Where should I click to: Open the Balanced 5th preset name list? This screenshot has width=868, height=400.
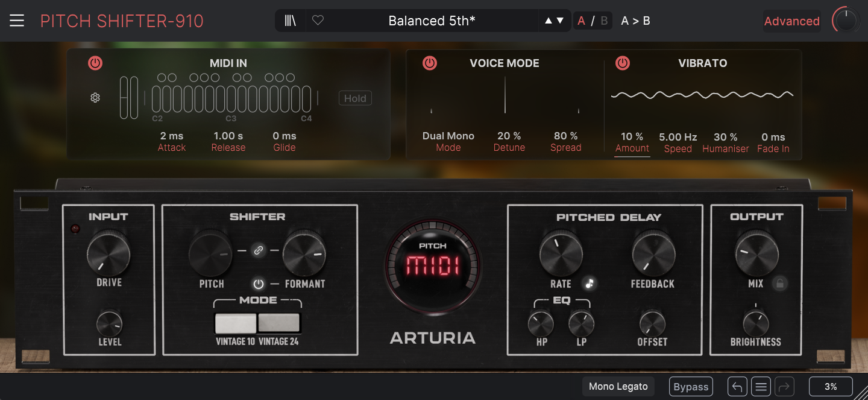click(x=432, y=21)
